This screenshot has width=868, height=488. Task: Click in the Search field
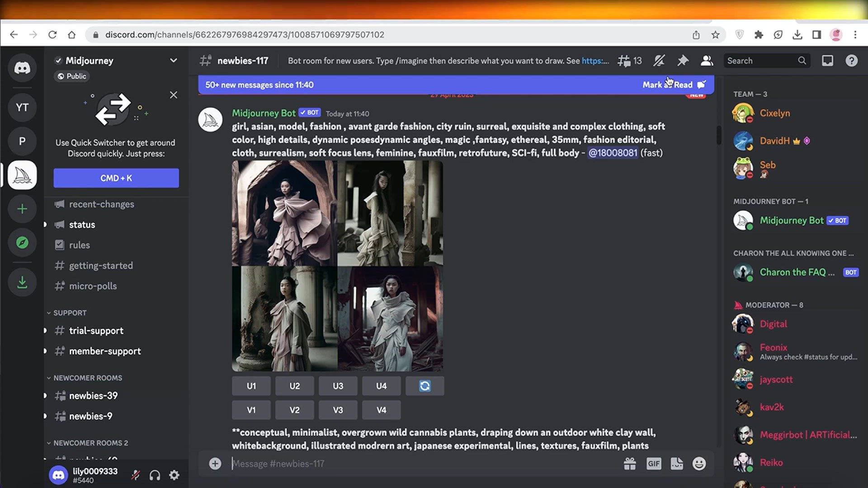(766, 61)
